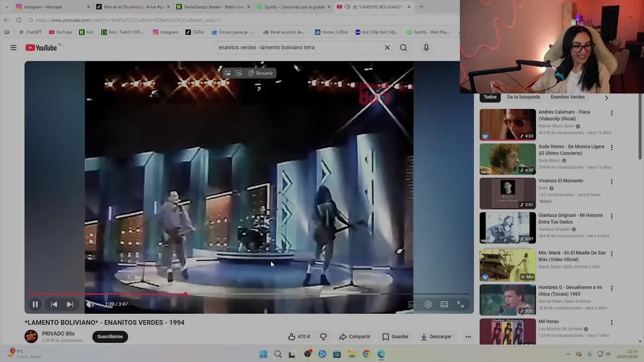
Task: Dislike the Lamento Boliviano video
Action: [x=324, y=336]
